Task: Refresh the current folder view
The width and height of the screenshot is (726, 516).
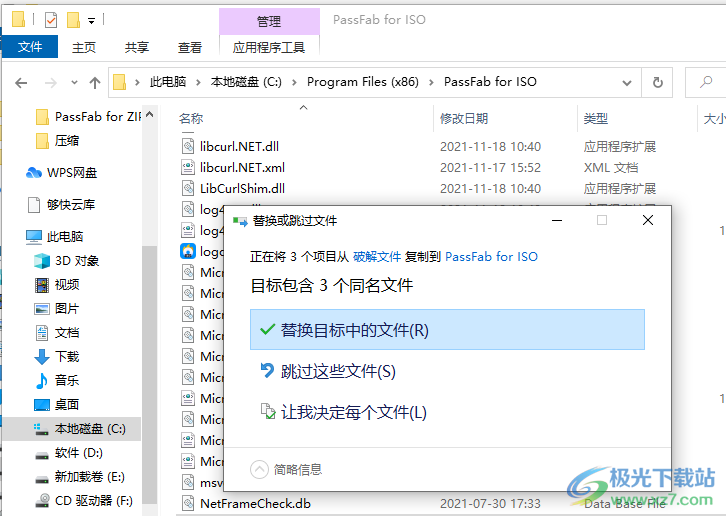Action: (x=657, y=82)
